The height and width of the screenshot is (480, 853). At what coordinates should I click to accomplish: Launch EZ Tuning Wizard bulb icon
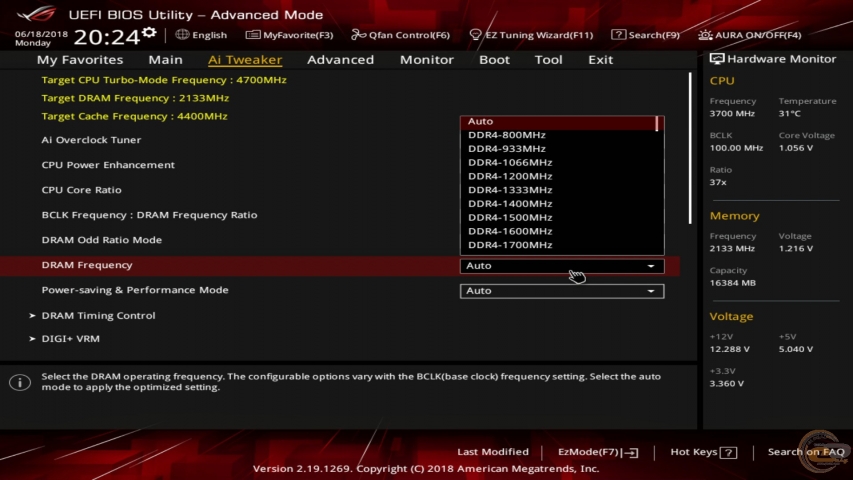tap(475, 35)
